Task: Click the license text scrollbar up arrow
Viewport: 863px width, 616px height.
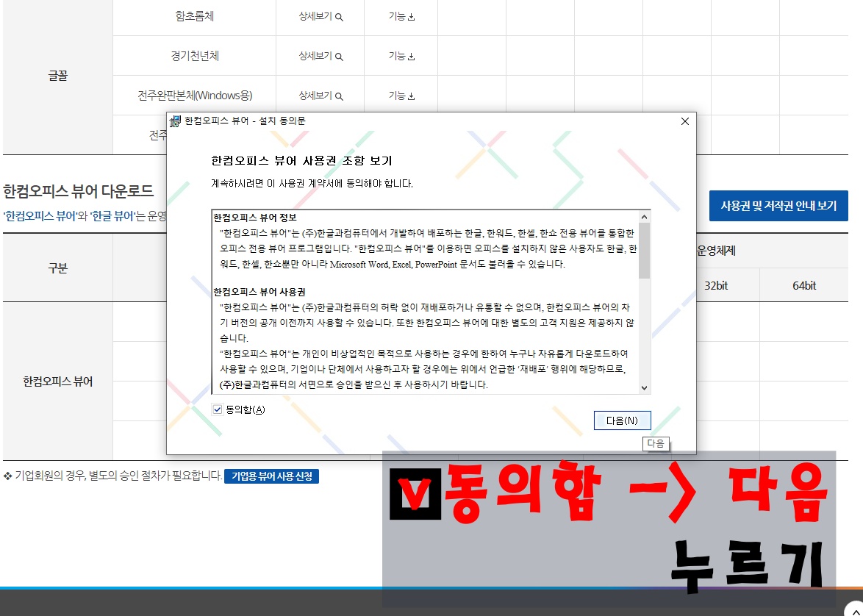Action: coord(645,216)
